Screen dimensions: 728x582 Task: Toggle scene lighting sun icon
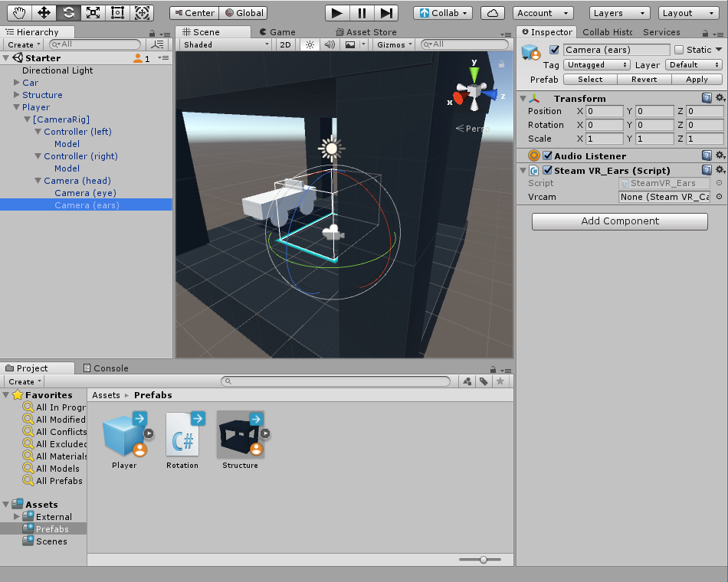[310, 44]
